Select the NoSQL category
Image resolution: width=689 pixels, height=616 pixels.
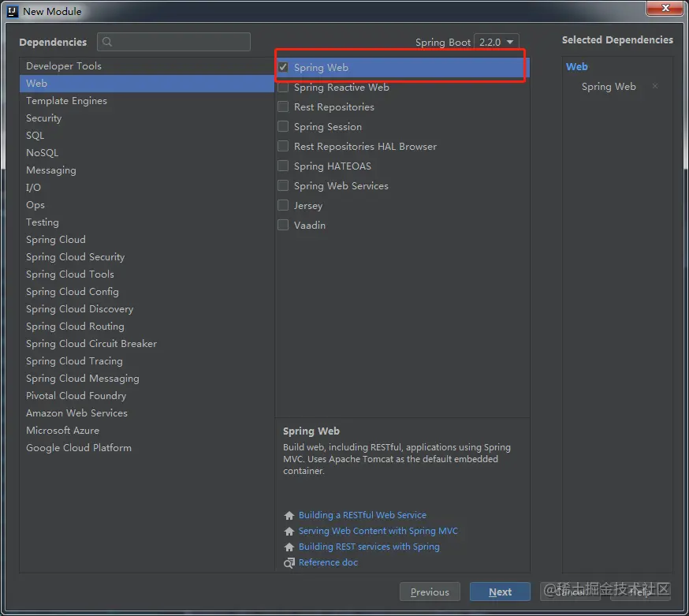[147, 152]
